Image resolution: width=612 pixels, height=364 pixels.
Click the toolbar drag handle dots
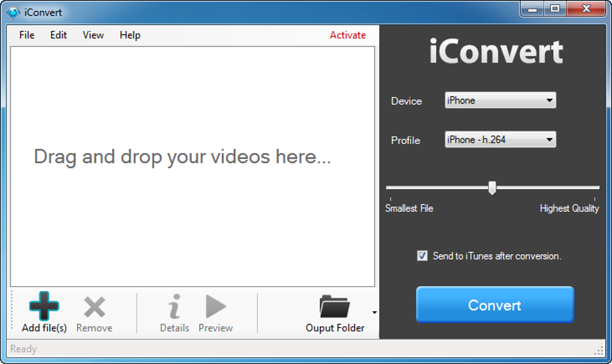coord(12,310)
